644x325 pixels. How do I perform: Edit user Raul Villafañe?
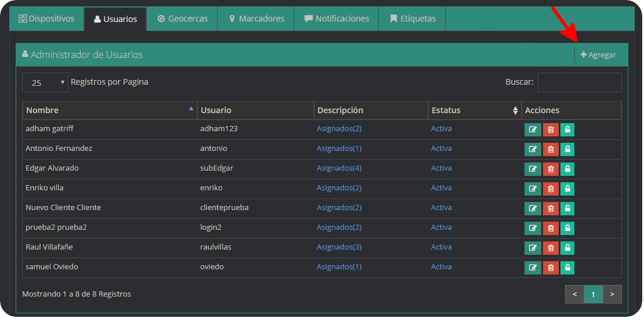[533, 248]
